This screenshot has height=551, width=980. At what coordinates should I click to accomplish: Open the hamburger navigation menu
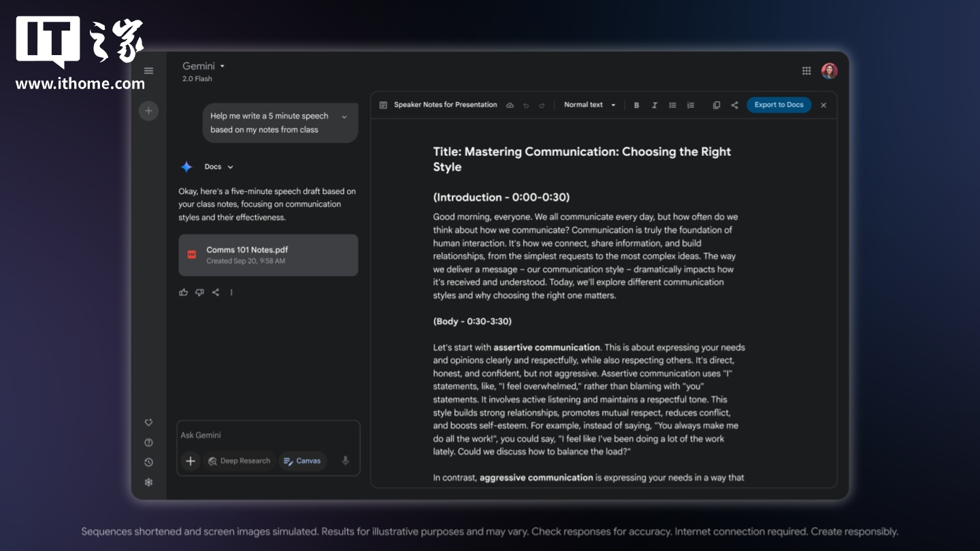[148, 70]
